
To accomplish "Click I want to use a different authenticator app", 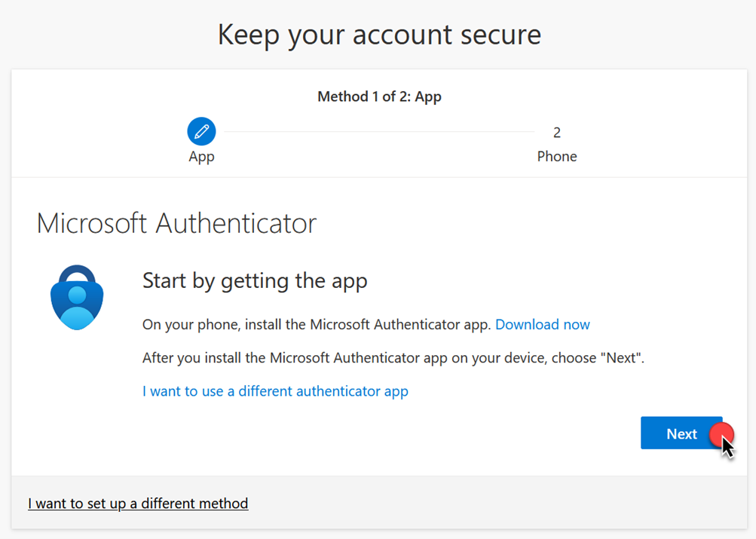I will click(x=275, y=390).
